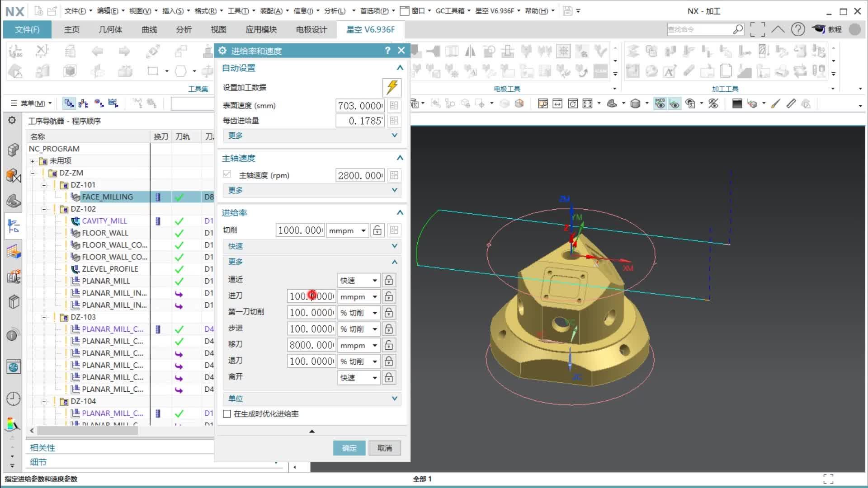Open the History clock sidebar icon
The height and width of the screenshot is (488, 868).
point(14,399)
